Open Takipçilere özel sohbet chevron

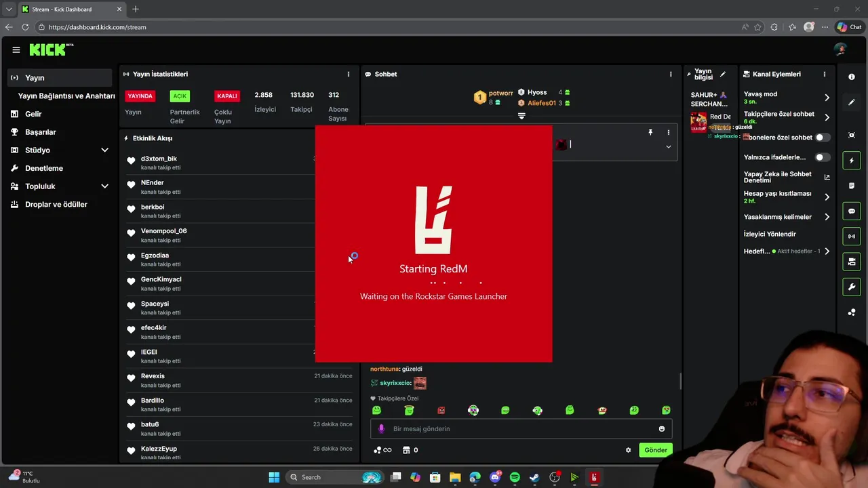(x=827, y=117)
